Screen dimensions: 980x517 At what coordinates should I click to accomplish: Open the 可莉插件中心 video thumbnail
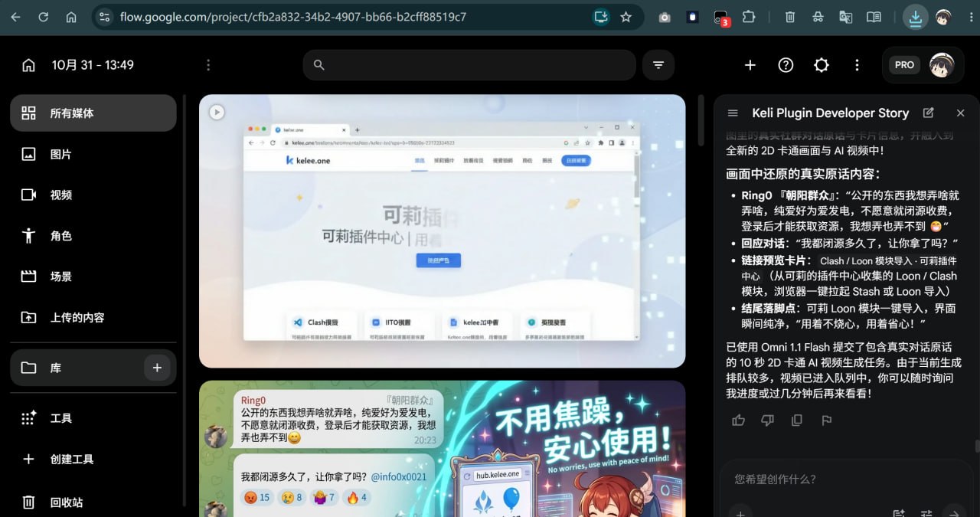pos(442,231)
